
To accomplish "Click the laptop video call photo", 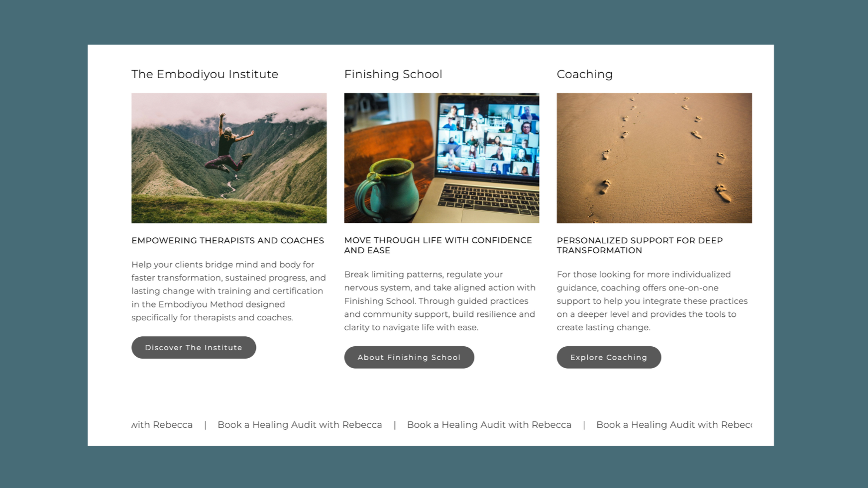I will 441,158.
